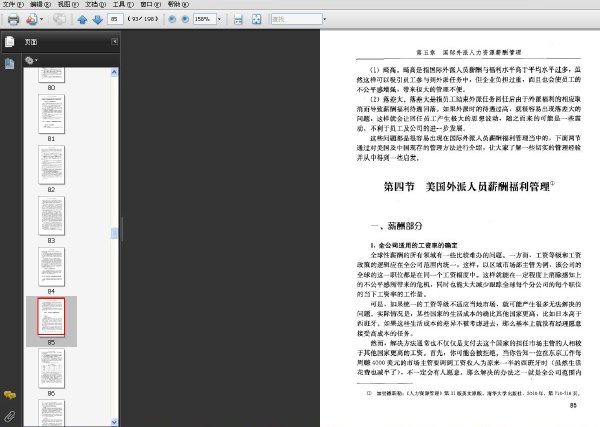Open the zoom level dropdown arrow

point(219,19)
